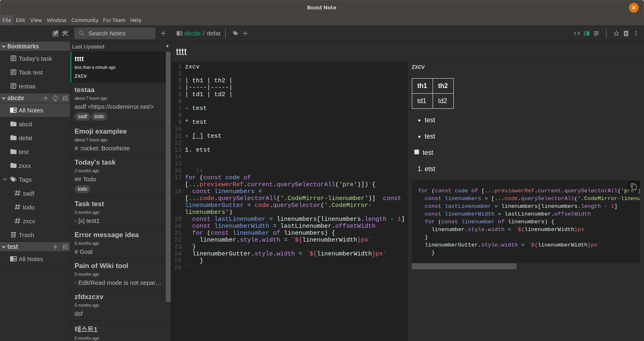Viewport: 644px width, 341px height.
Task: Copy code block with clipboard icon
Action: pyautogui.click(x=633, y=187)
